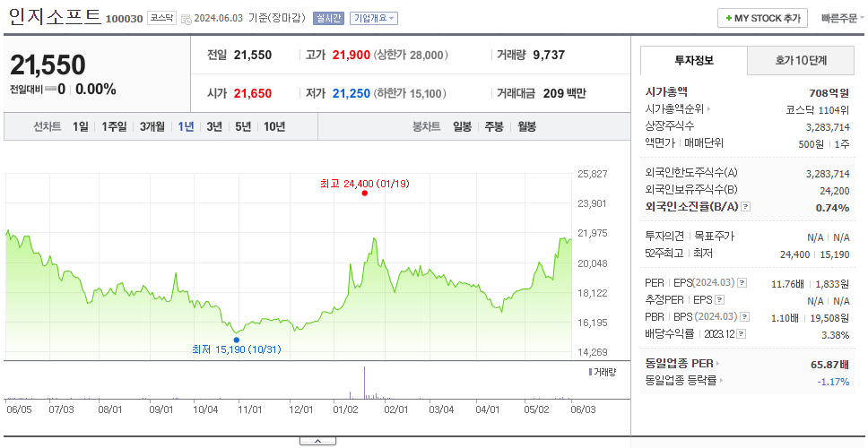The image size is (868, 448).
Task: Switch to 투자정보 tab
Action: pos(694,60)
